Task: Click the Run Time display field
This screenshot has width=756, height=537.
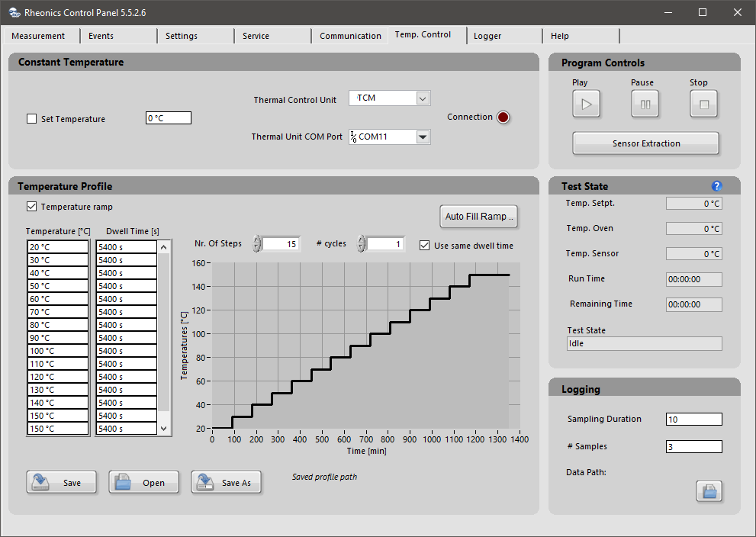Action: [693, 280]
